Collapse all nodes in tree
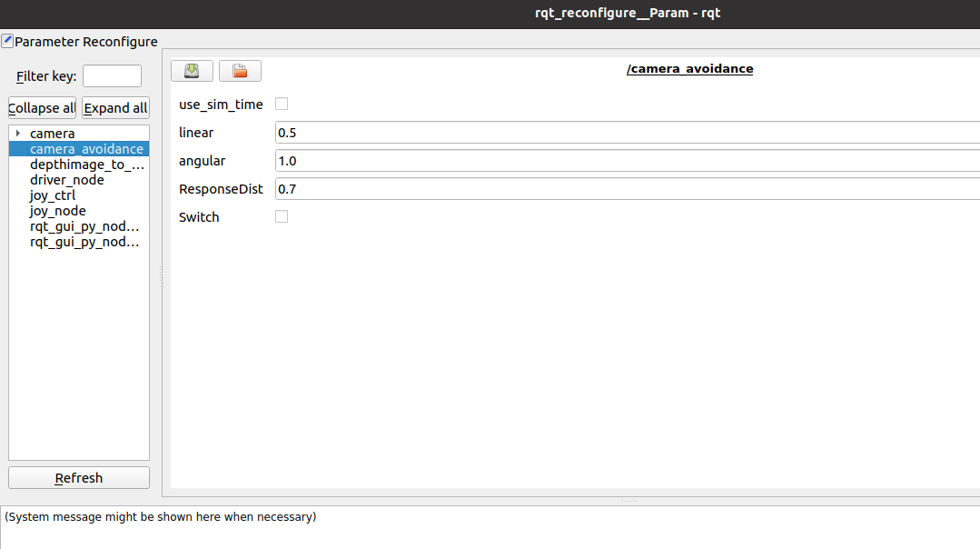980x549 pixels. click(42, 107)
